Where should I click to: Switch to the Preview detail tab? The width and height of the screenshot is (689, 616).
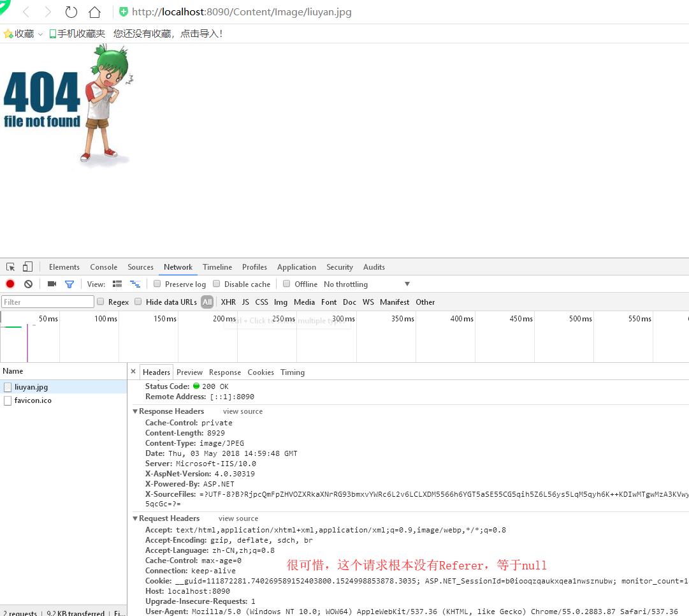pyautogui.click(x=189, y=372)
